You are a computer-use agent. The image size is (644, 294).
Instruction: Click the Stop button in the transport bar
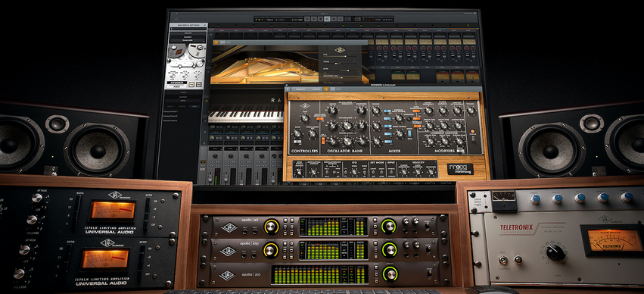click(x=320, y=19)
